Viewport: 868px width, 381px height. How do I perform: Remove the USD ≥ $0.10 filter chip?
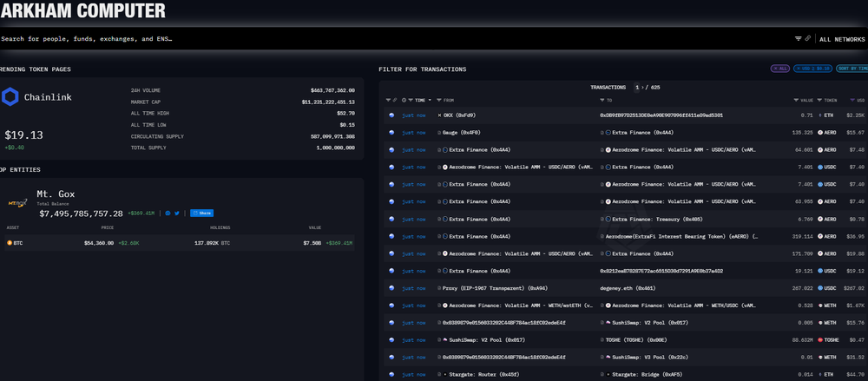[x=812, y=69]
